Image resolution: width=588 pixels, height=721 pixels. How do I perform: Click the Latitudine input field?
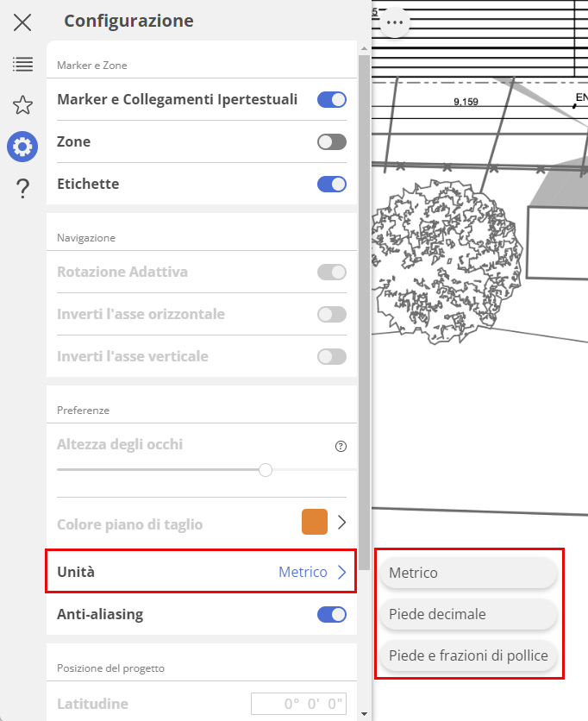299,704
